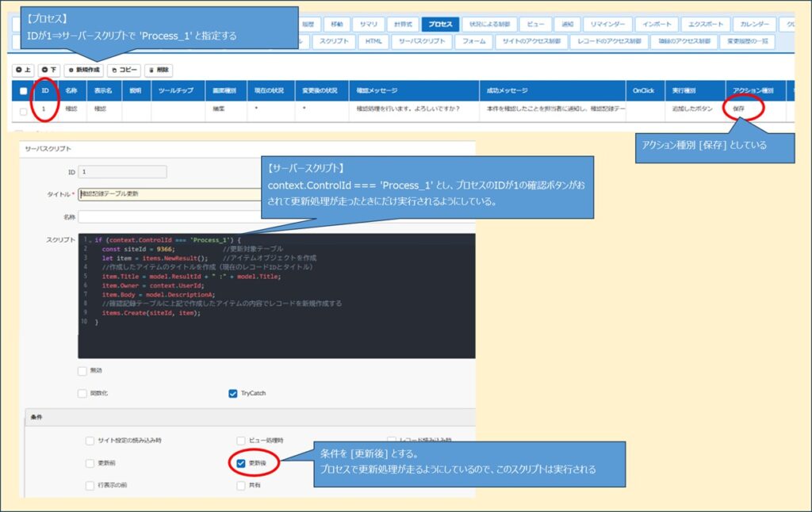
Task: Check the row checkbox for process ID 1
Action: point(23,112)
